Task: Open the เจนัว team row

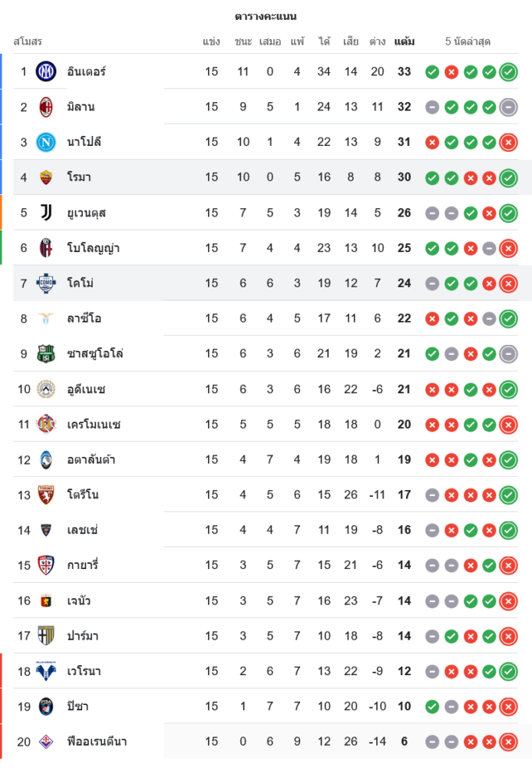Action: pos(79,601)
